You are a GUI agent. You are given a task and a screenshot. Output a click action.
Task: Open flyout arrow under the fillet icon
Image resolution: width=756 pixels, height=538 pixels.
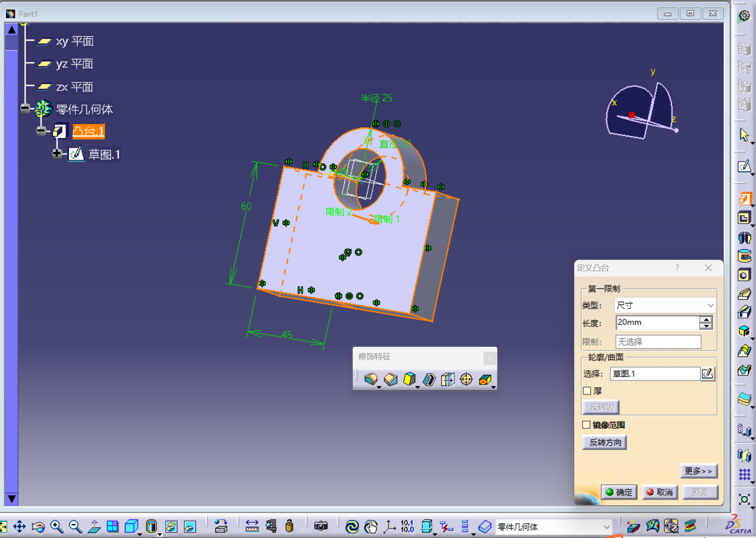click(x=379, y=388)
